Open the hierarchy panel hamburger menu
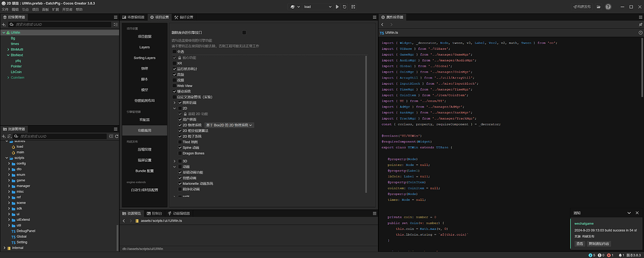 click(115, 17)
